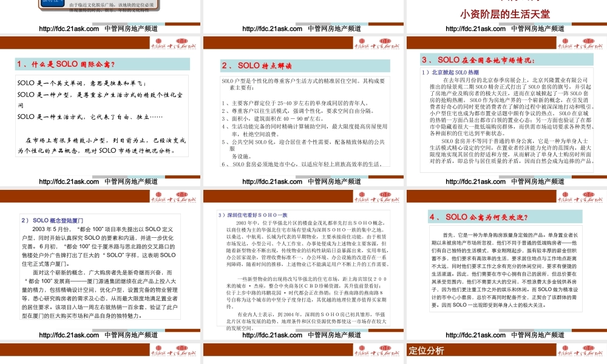Click the subheading 3）深圳住宅看好SOHO一族

pos(253,215)
